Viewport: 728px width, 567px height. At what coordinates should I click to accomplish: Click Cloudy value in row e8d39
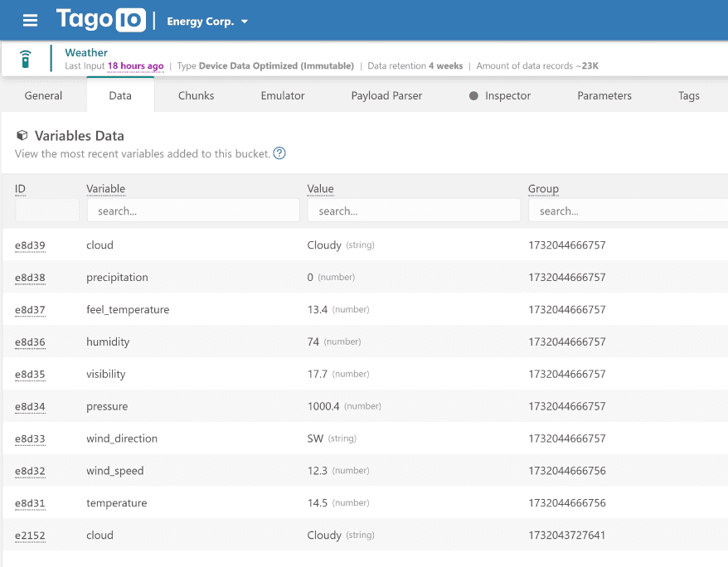(x=324, y=245)
